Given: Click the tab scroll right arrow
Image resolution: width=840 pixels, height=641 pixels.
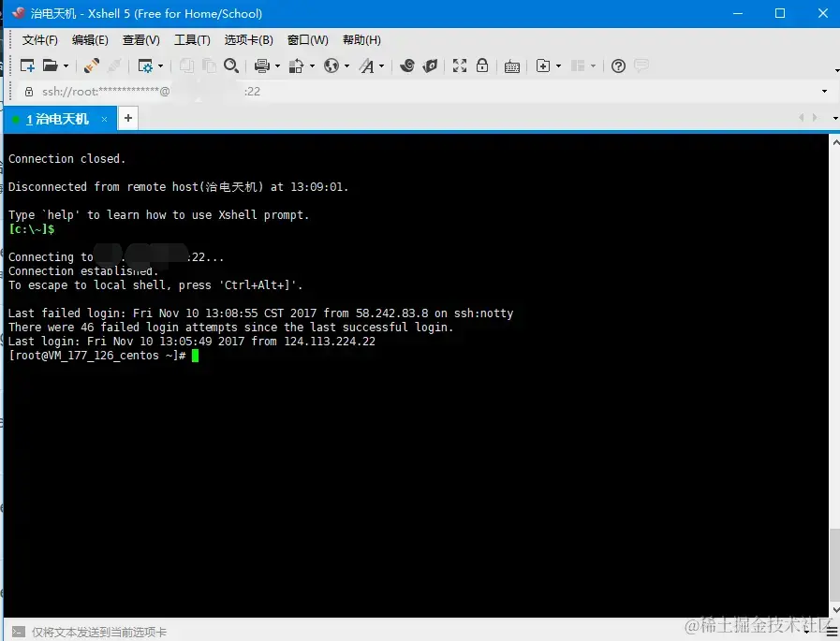Looking at the screenshot, I should [815, 117].
